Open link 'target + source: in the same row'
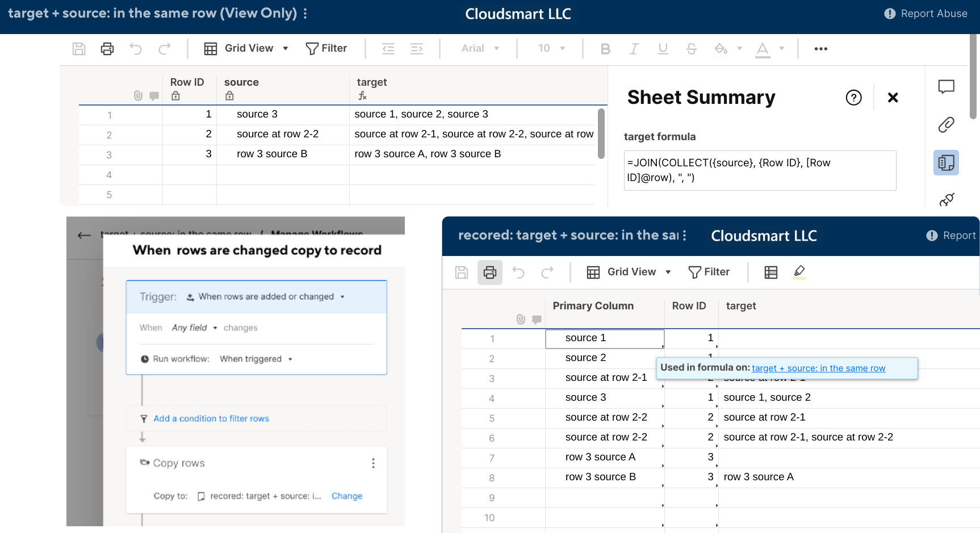The height and width of the screenshot is (533, 980). point(819,368)
